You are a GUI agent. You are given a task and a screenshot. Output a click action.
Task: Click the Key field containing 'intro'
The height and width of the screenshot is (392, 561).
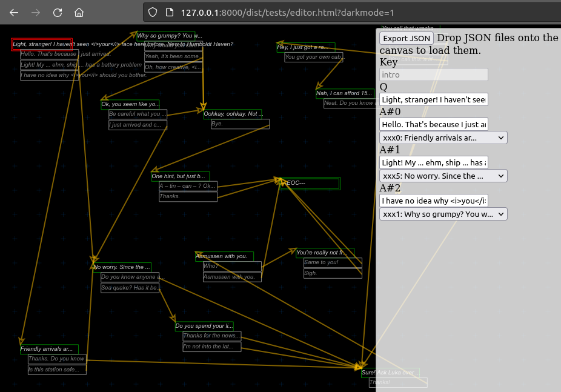pos(433,75)
